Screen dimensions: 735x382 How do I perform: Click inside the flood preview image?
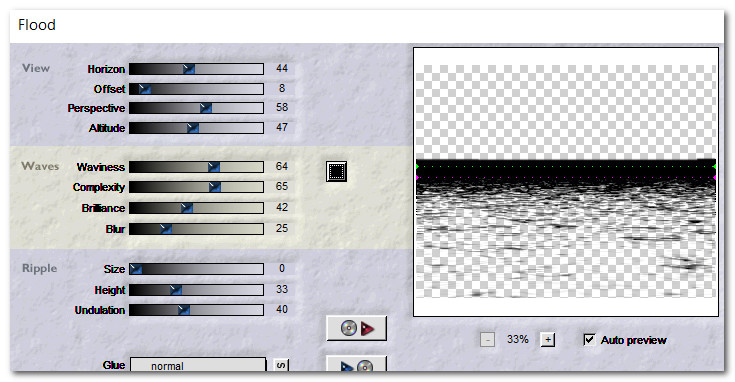(566, 181)
